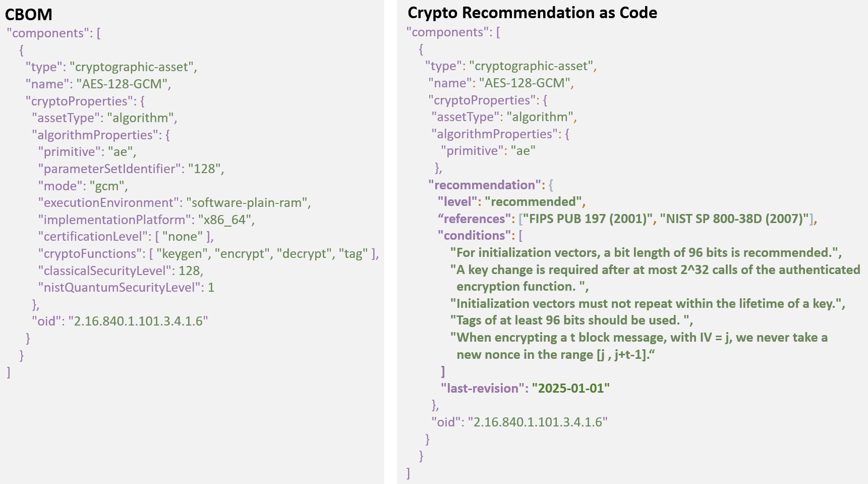Click the "level" key in recommendation

coord(457,202)
